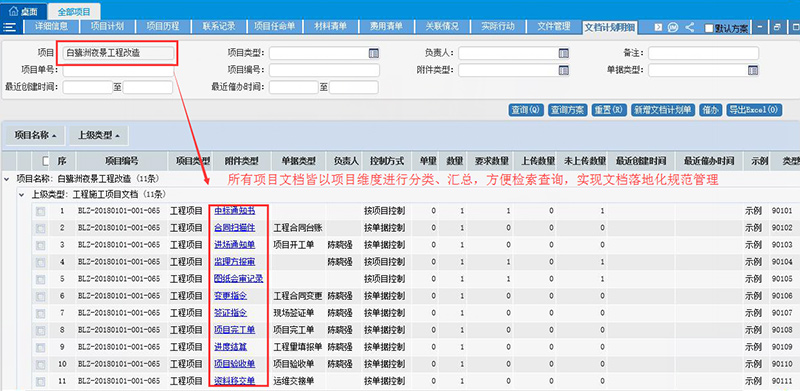Click the 查询方案 button
Screen dimensions: 800x391
click(567, 110)
